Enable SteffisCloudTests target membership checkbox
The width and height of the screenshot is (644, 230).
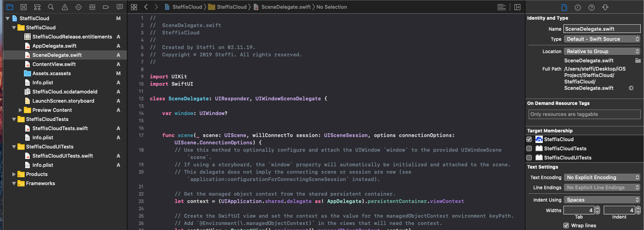[529, 148]
